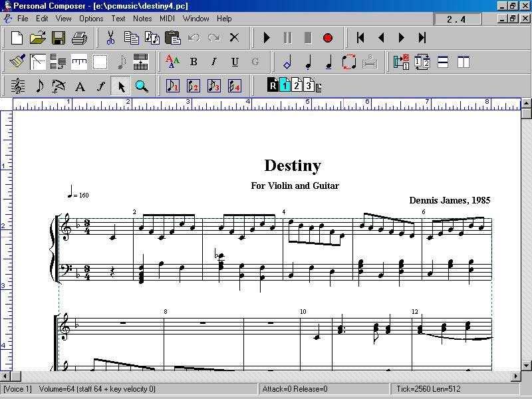The width and height of the screenshot is (532, 399).
Task: Open the Notes menu
Action: click(142, 19)
